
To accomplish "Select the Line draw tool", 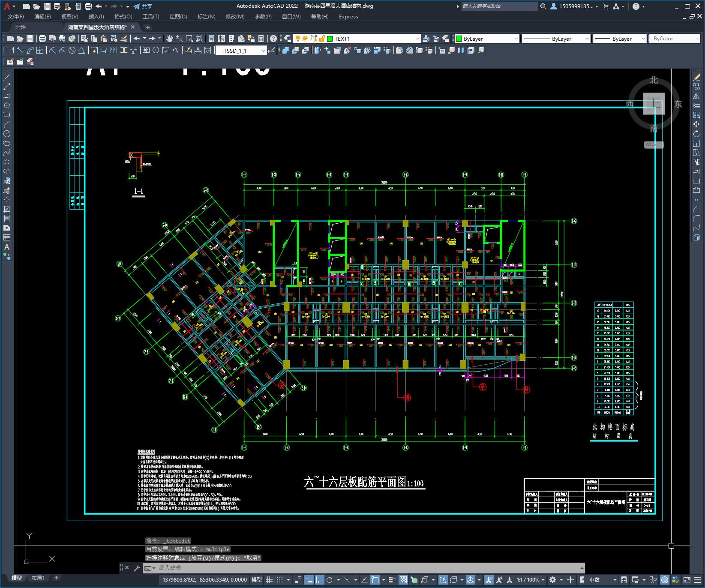I will click(x=7, y=78).
